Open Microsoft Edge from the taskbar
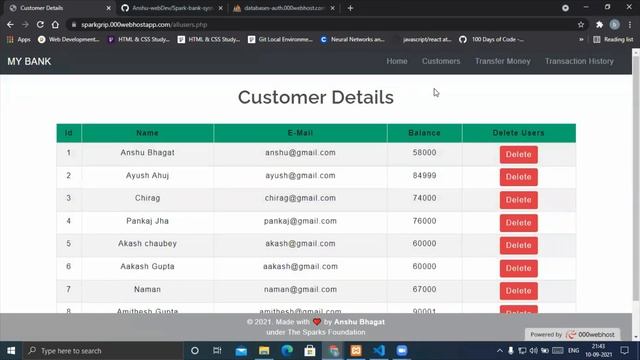 coord(287,351)
